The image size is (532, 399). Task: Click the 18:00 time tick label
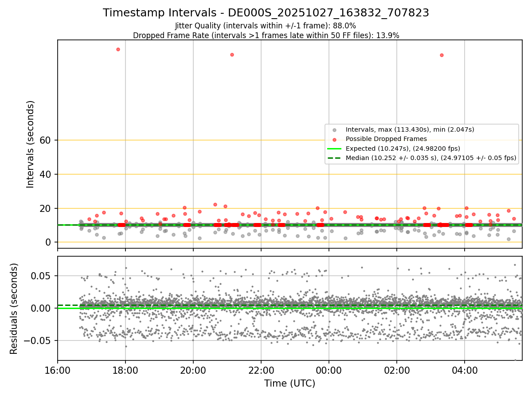pos(125,370)
